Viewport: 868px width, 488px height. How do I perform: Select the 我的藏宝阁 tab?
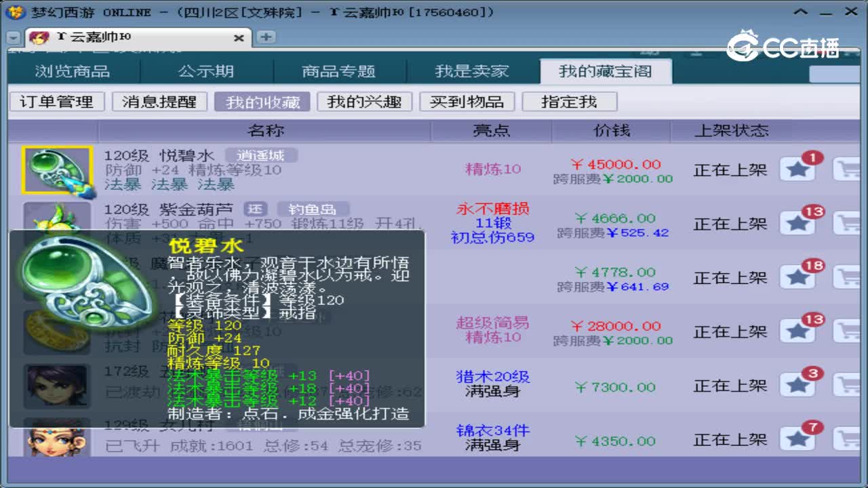point(606,71)
